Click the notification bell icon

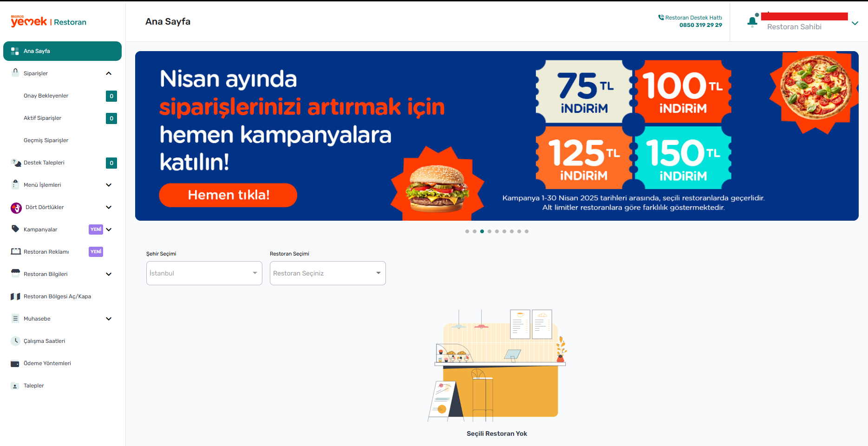[752, 21]
